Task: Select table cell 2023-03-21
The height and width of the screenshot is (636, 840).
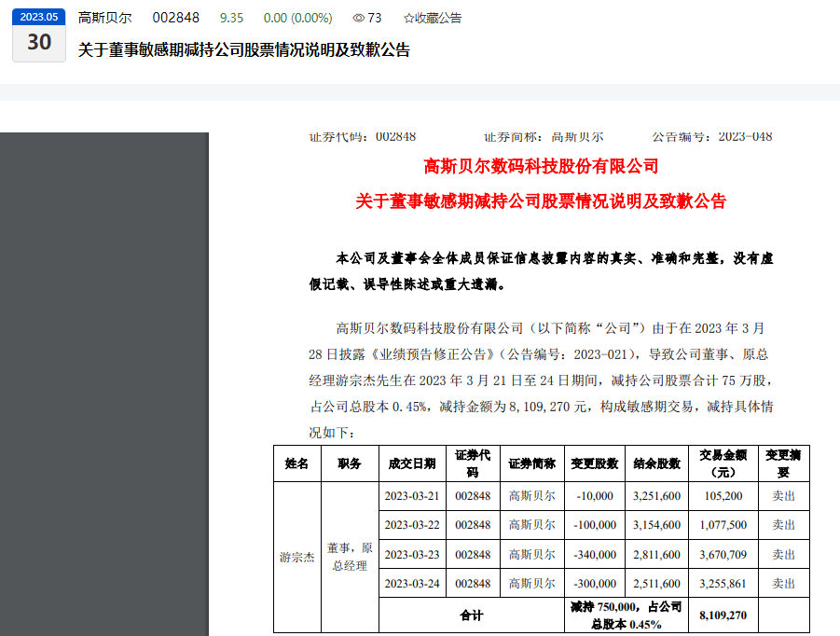Action: (412, 496)
